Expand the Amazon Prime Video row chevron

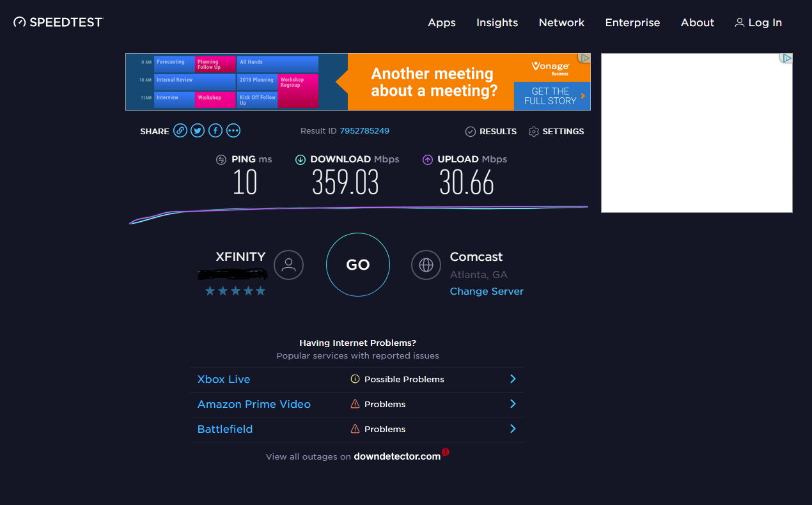(513, 404)
